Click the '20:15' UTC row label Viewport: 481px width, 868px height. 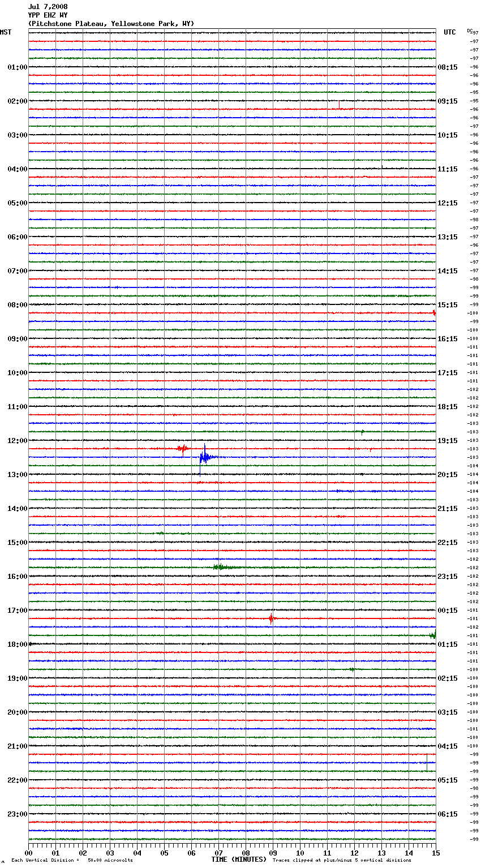pyautogui.click(x=448, y=475)
